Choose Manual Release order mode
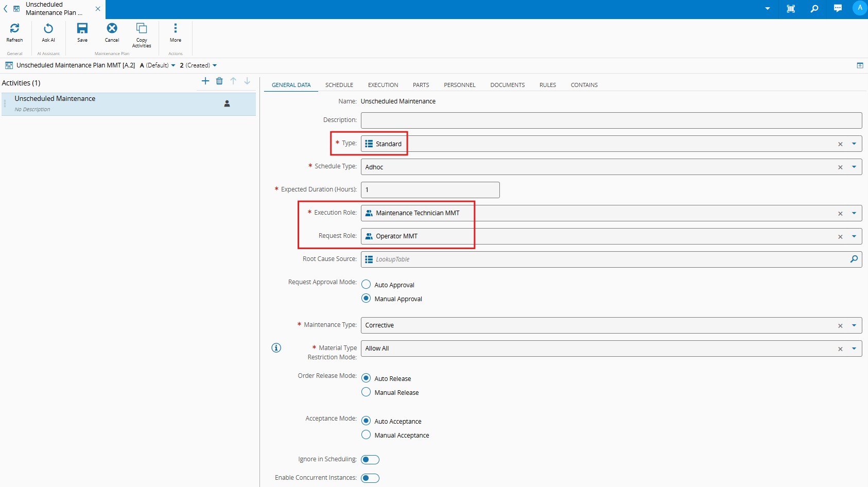This screenshot has height=487, width=868. 366,392
